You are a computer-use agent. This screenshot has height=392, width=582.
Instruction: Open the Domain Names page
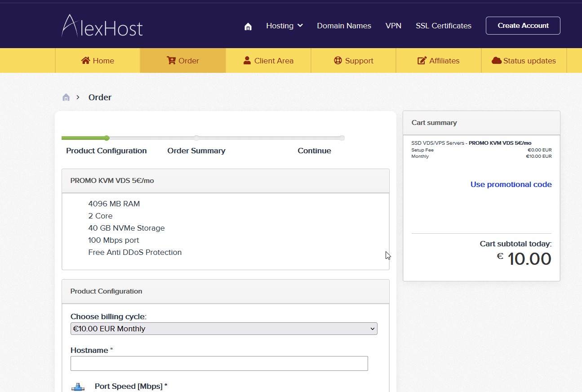point(344,26)
